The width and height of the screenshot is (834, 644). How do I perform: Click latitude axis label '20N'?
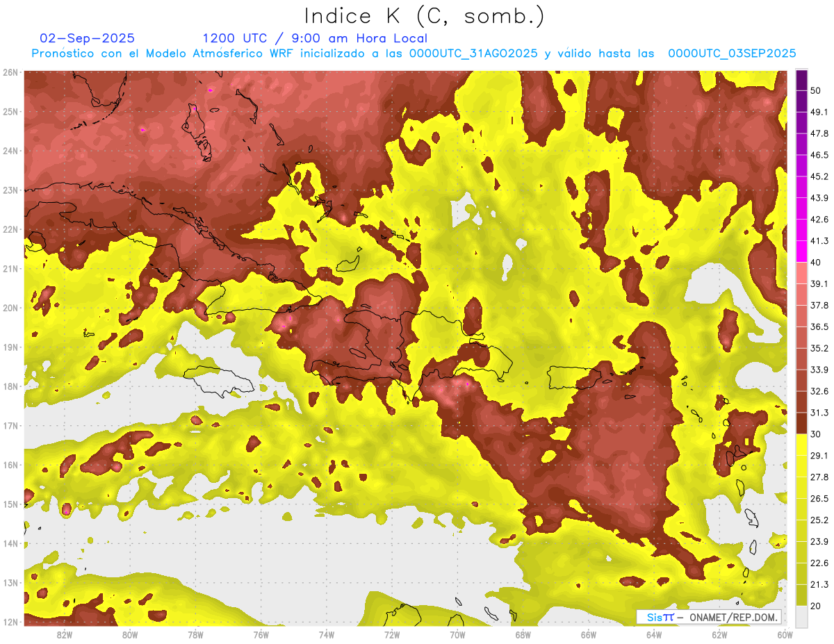click(10, 308)
